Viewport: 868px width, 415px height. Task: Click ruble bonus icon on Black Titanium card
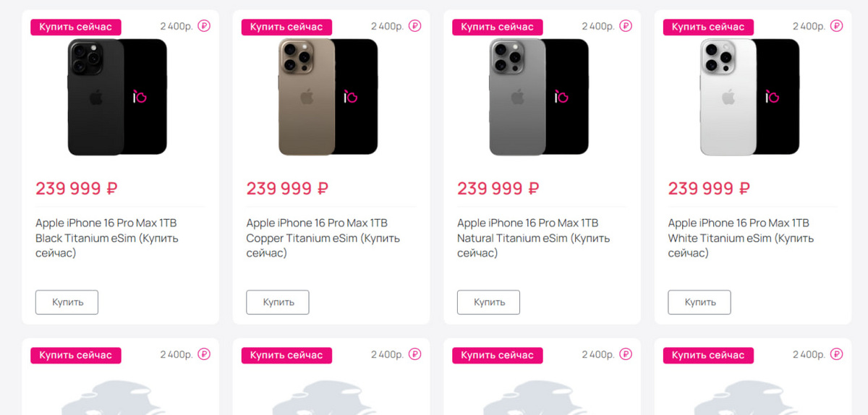204,26
